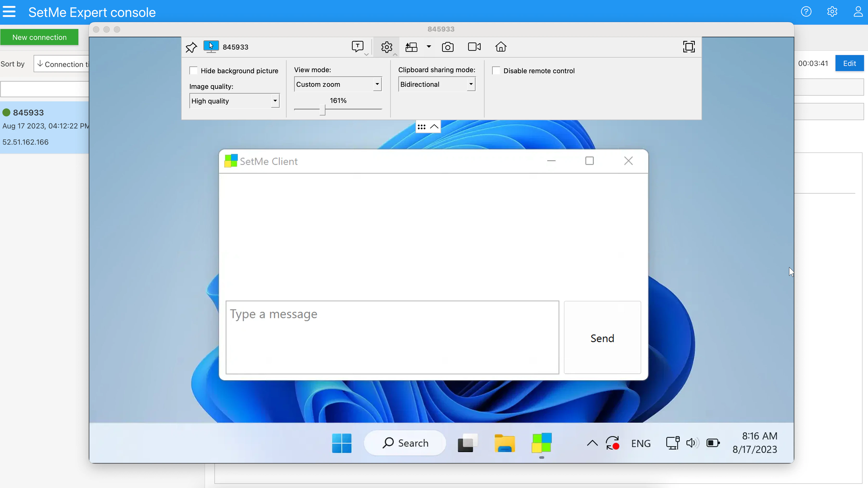Screen dimensions: 868x488
Task: Take a screenshot with the camera icon
Action: coord(448,47)
